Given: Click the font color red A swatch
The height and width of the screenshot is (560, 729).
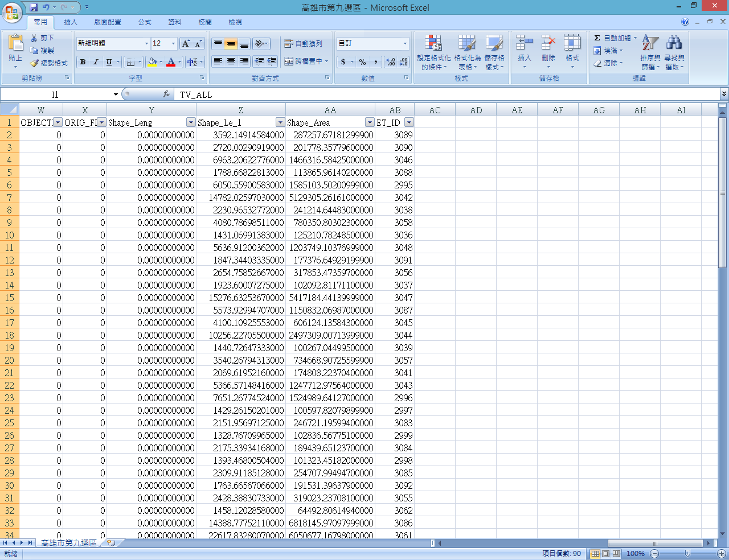Looking at the screenshot, I should point(170,62).
